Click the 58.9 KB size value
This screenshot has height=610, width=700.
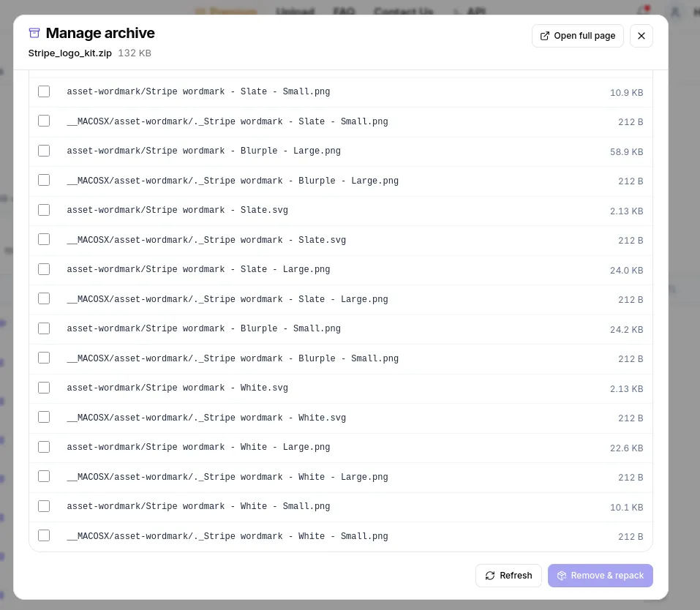[x=626, y=152]
